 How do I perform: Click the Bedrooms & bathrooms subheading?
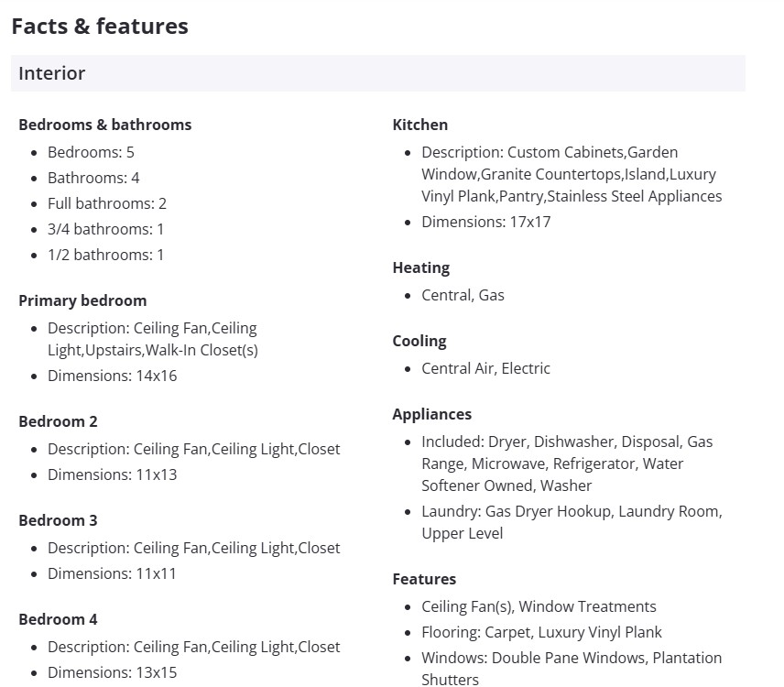(x=105, y=125)
